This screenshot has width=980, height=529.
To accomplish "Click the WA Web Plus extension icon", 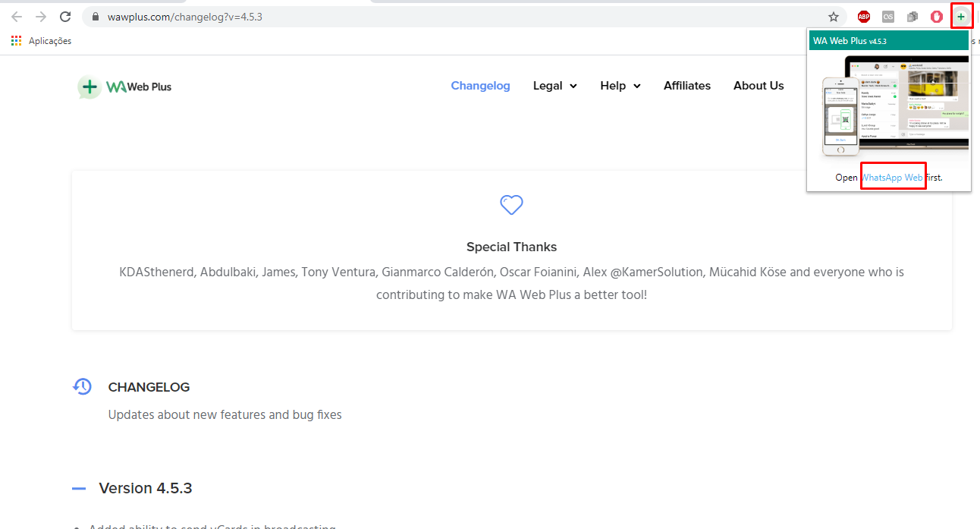I will (x=961, y=17).
